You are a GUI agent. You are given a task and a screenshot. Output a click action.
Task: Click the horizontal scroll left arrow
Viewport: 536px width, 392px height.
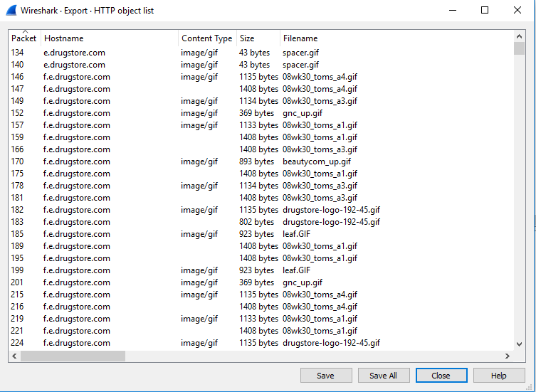tap(14, 356)
